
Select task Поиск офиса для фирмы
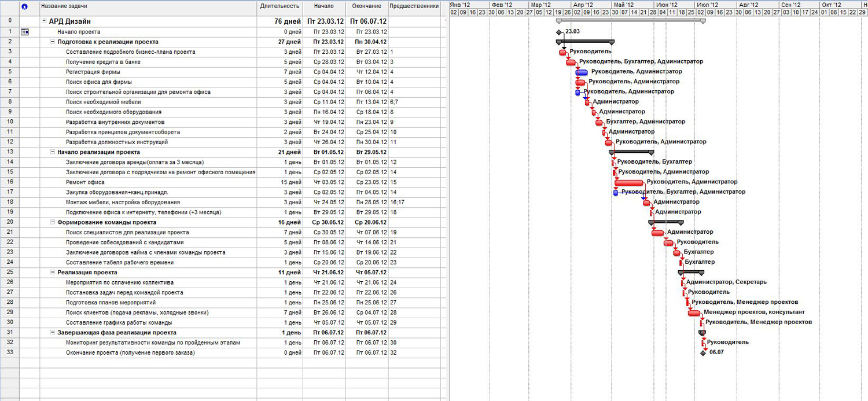pyautogui.click(x=98, y=82)
